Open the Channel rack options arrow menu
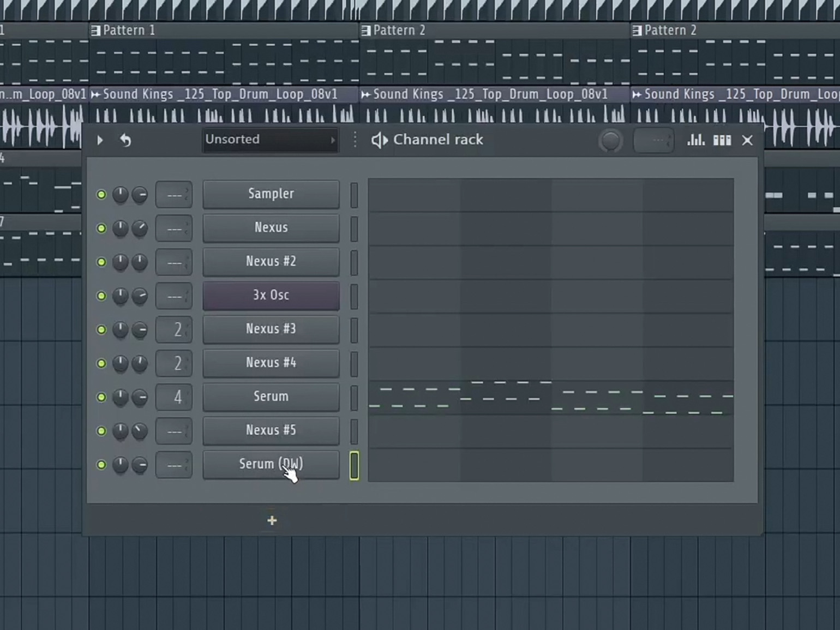 [100, 140]
